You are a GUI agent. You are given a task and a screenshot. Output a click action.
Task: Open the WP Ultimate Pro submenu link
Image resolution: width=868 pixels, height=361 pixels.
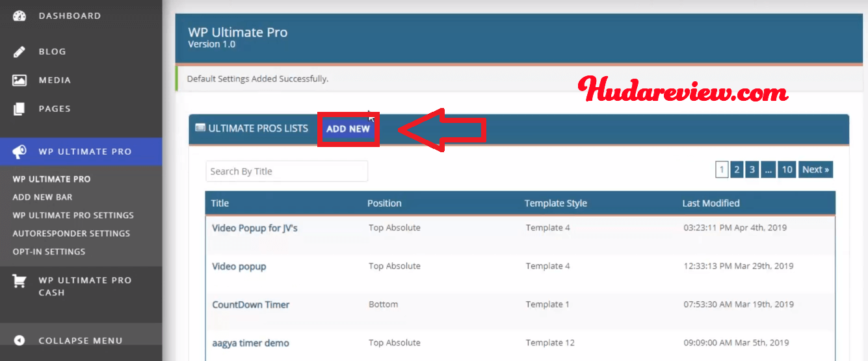[x=51, y=179]
